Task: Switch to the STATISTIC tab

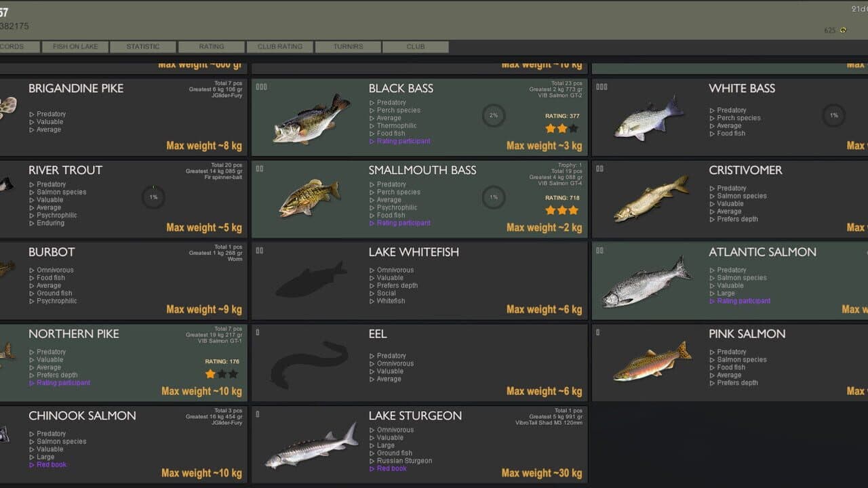Action: (143, 47)
